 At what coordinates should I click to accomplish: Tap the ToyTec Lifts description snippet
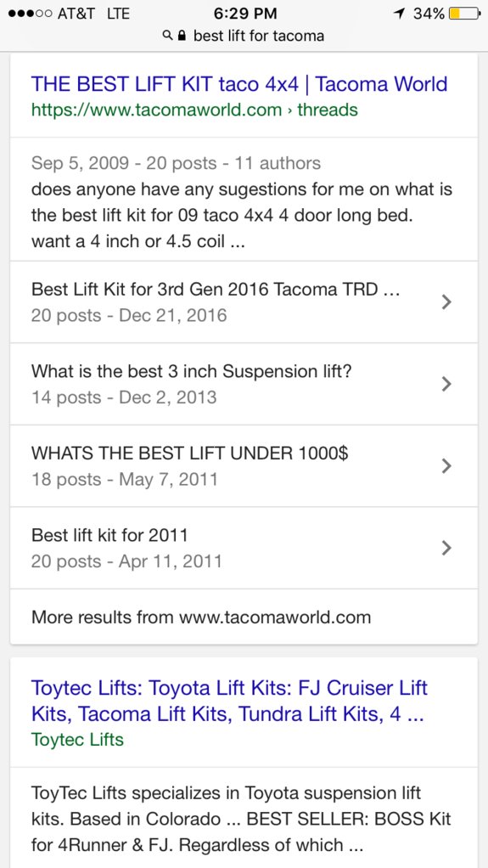tap(241, 819)
